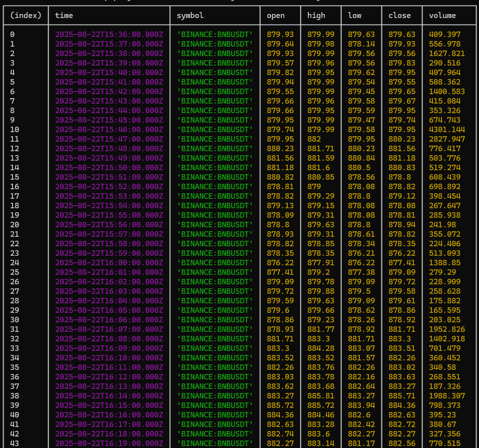The image size is (479, 448).
Task: Click volume value 1952.826 in row 31
Action: [447, 329]
